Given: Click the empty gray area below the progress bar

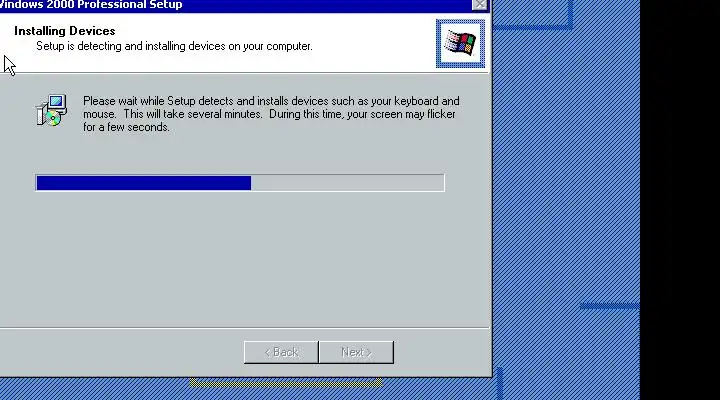Looking at the screenshot, I should (x=243, y=259).
